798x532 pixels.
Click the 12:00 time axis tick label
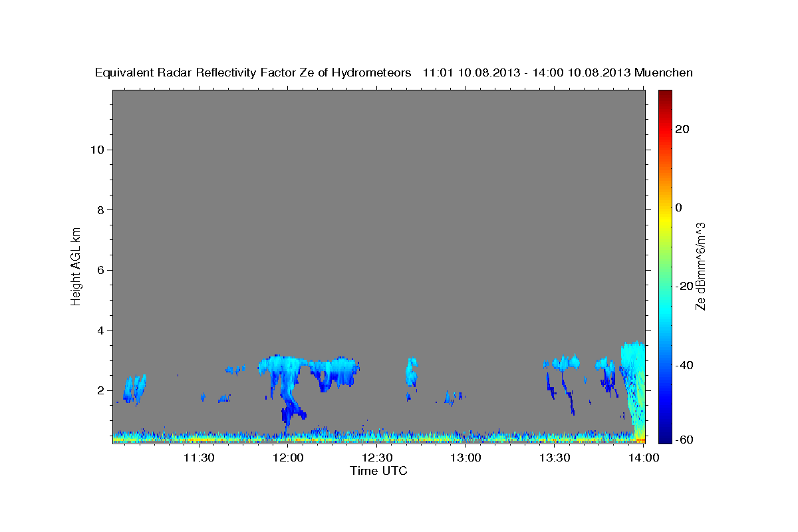click(x=288, y=458)
